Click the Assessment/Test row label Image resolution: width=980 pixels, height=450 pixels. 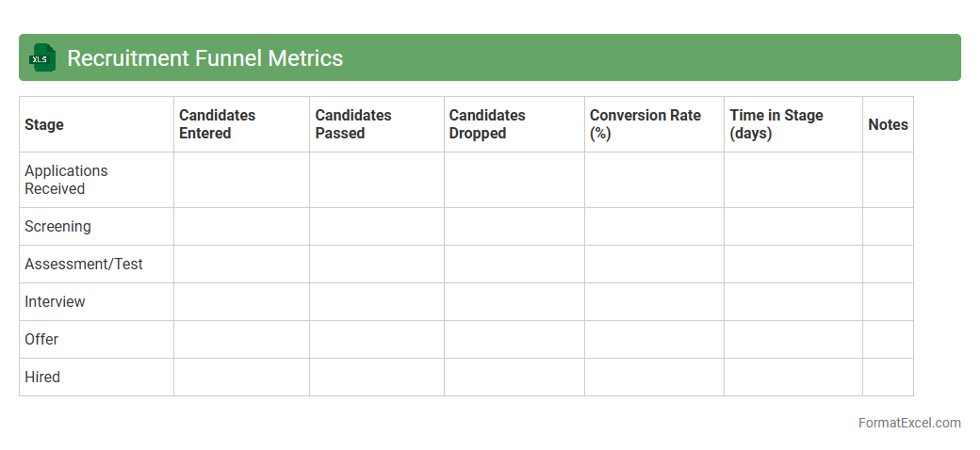click(84, 265)
